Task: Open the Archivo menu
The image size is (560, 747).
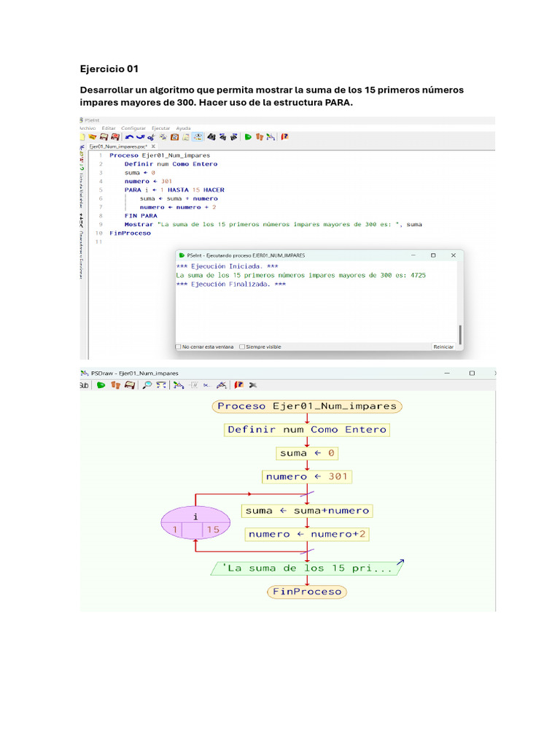Action: click(87, 128)
